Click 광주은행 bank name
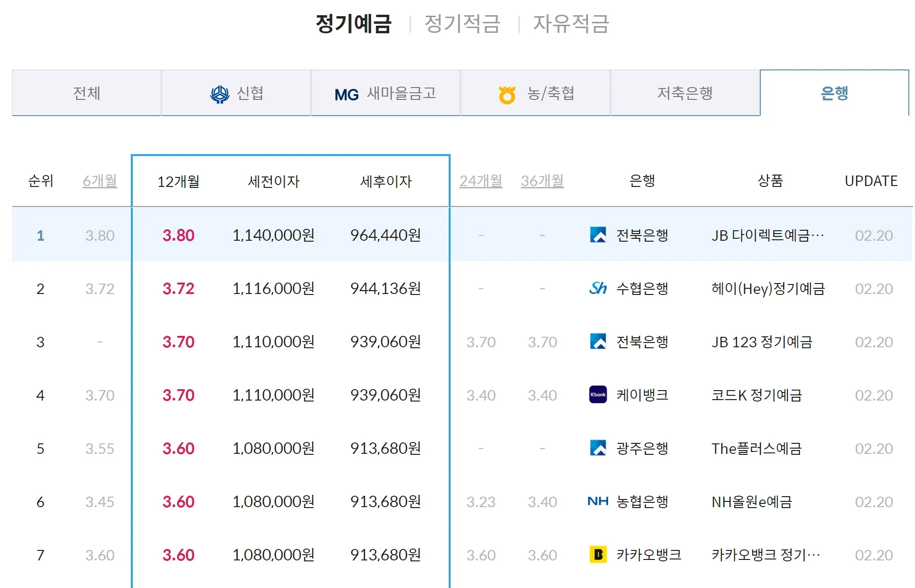 point(642,448)
